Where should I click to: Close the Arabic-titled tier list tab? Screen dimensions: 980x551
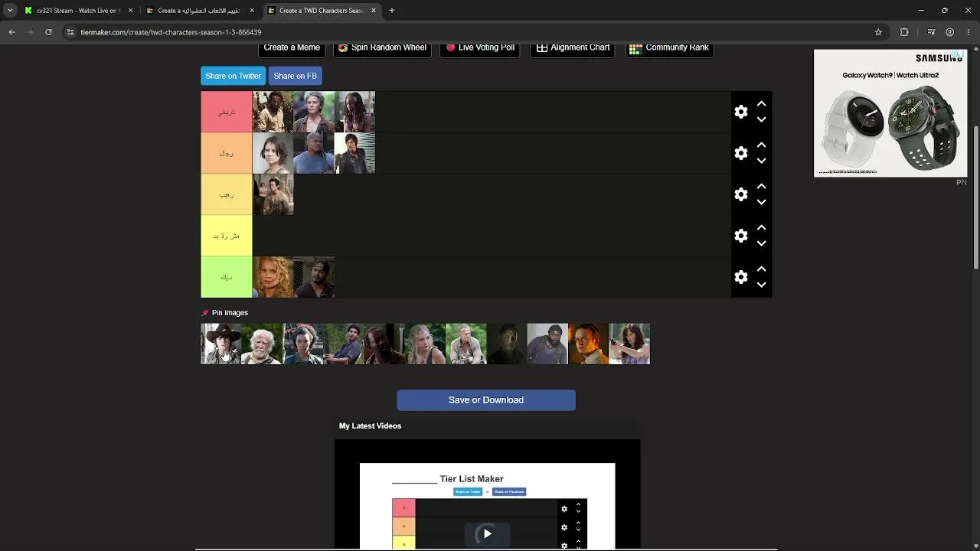click(x=252, y=11)
